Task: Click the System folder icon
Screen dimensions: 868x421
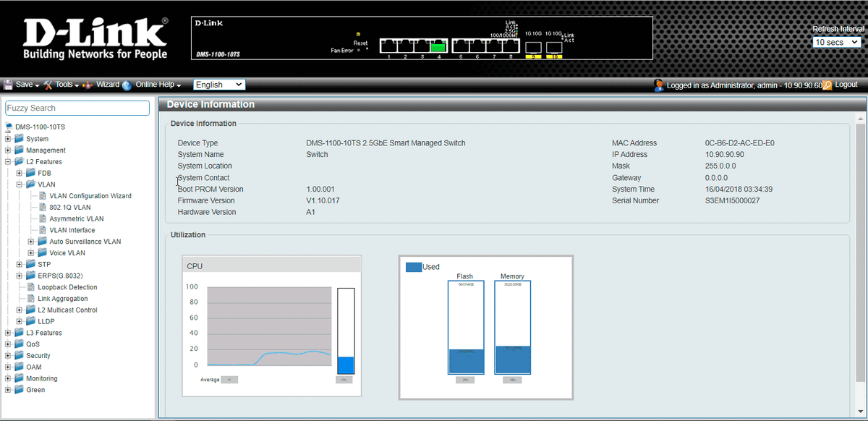Action: (x=19, y=139)
